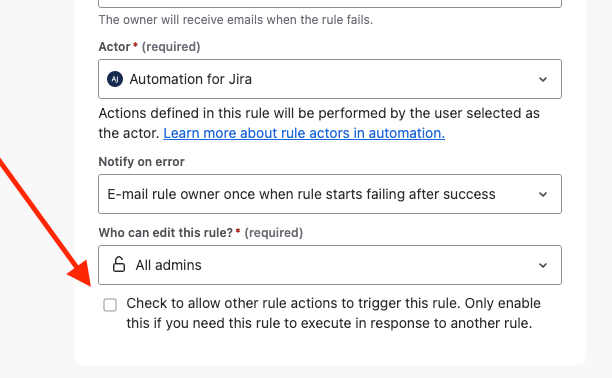
Task: Click the 'Notify on error' field label
Action: click(x=141, y=162)
